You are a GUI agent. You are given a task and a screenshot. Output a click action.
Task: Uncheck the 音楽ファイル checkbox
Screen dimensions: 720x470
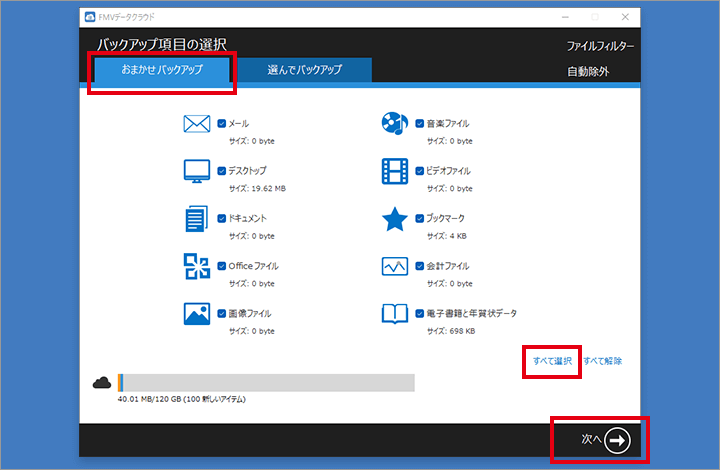(420, 123)
